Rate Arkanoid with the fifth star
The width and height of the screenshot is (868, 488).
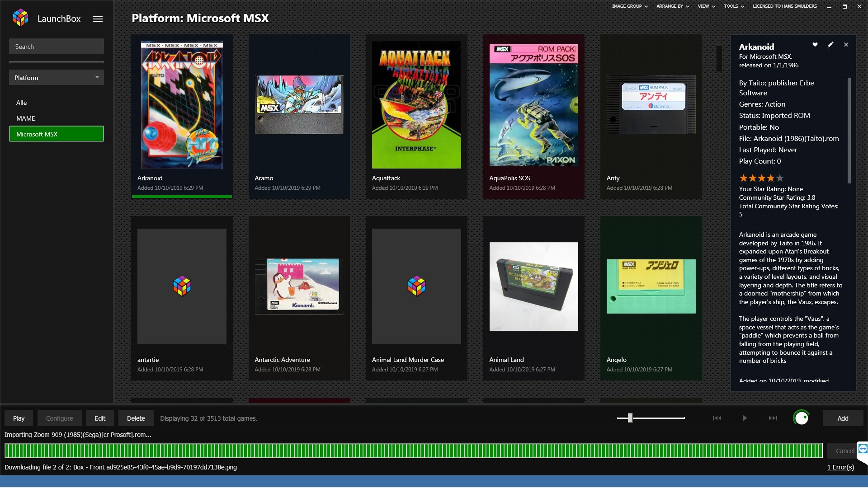780,178
